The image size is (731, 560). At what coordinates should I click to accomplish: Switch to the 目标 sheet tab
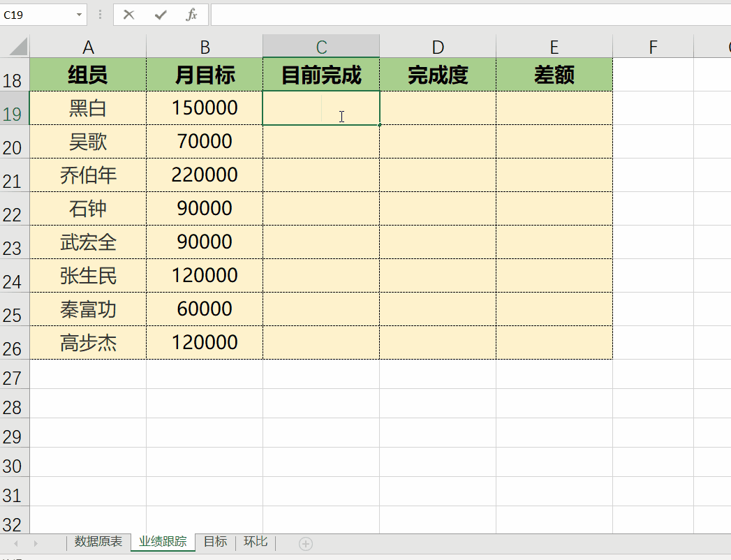pos(215,542)
